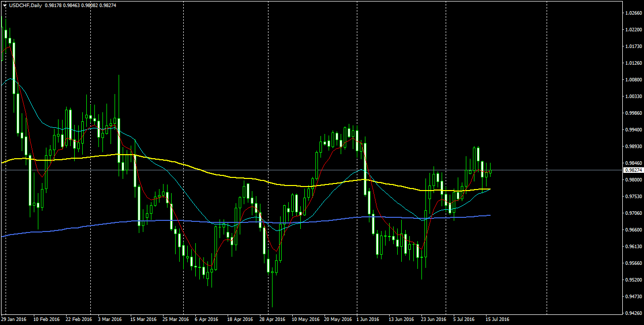Screen dimensions: 644x325
Task: Click the 18 Apr 2016 date label
Action: pos(240,319)
